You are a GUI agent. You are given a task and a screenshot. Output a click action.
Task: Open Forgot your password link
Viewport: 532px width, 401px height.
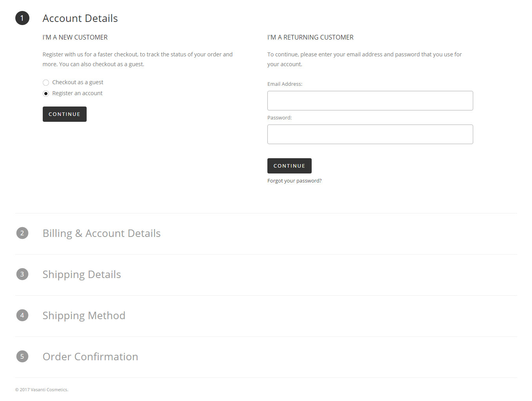tap(294, 181)
